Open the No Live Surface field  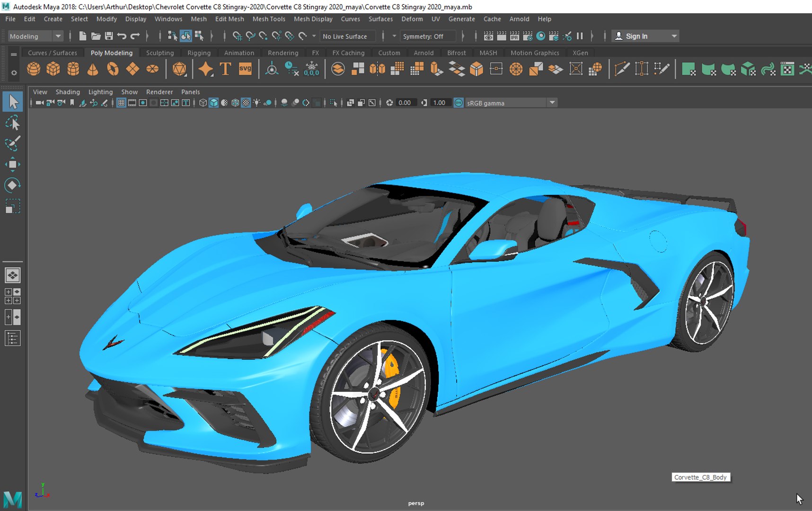coord(348,36)
